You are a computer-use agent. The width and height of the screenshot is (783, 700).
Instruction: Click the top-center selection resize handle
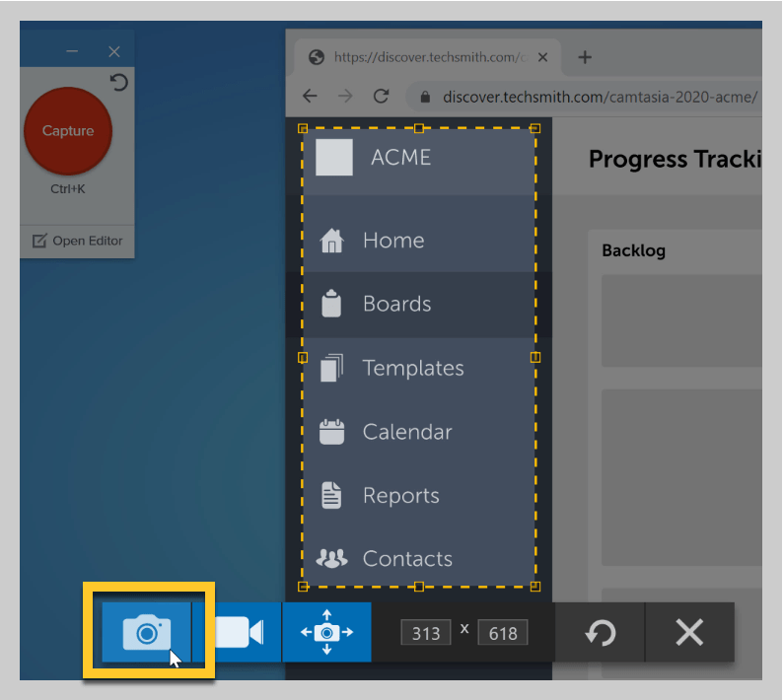click(x=419, y=128)
